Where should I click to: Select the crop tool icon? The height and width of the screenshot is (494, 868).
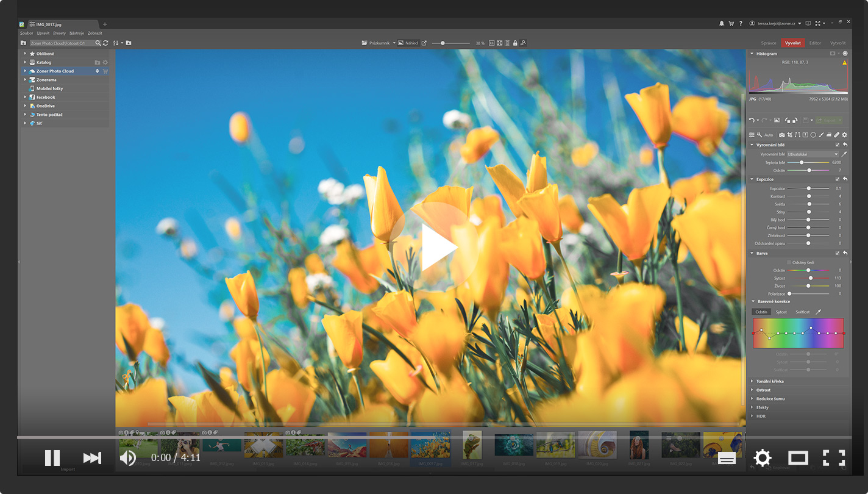pyautogui.click(x=789, y=135)
